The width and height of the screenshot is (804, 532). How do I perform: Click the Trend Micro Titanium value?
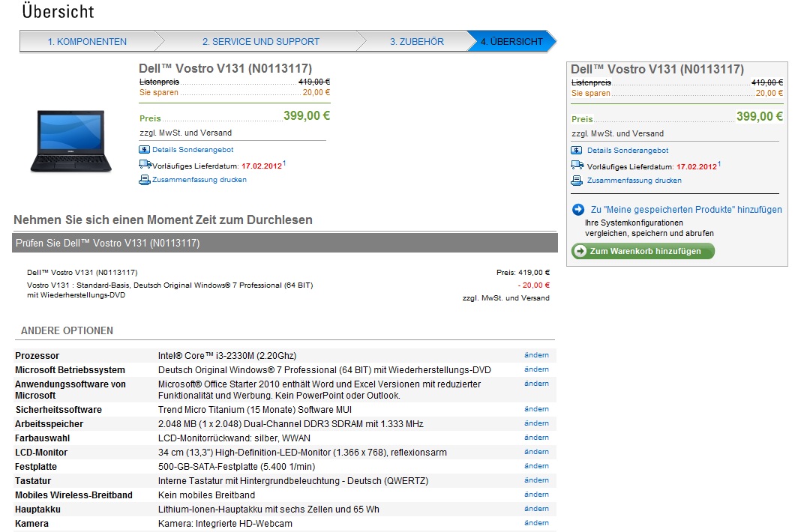(255, 410)
